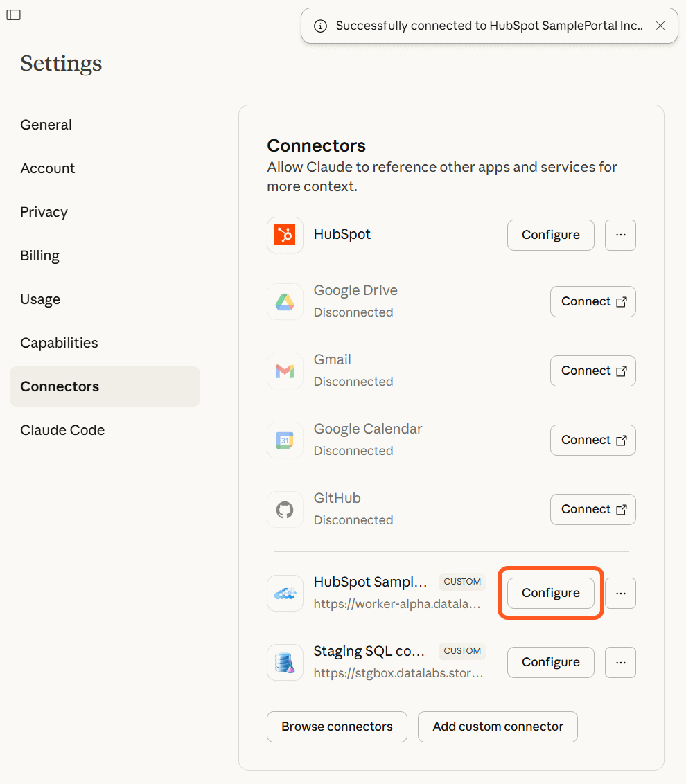Open more options for Staging SQL connector
The height and width of the screenshot is (784, 686).
(x=620, y=663)
